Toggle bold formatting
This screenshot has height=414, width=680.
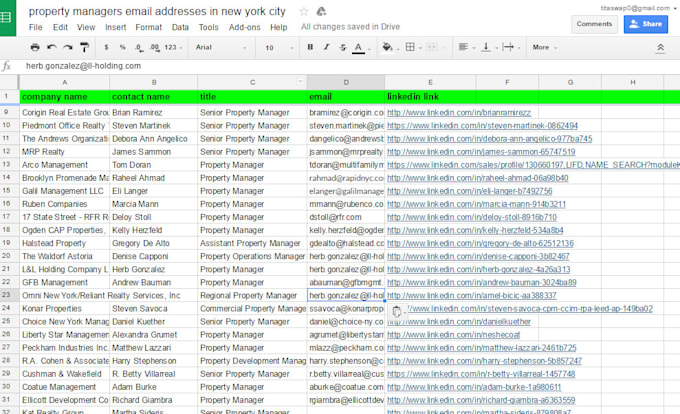point(310,47)
